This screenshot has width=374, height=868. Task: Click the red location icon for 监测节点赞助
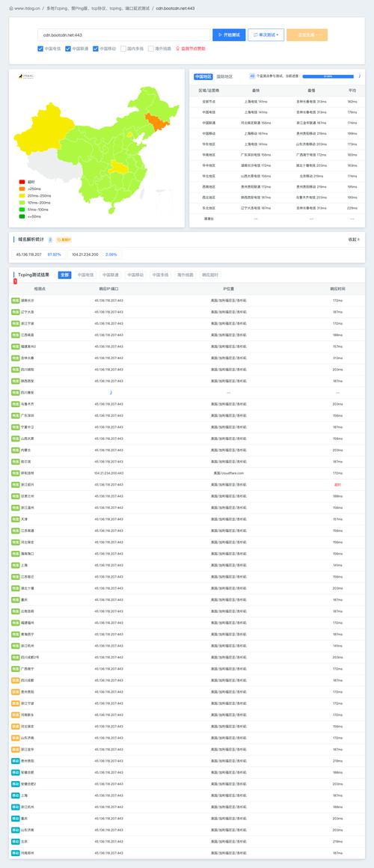[177, 49]
